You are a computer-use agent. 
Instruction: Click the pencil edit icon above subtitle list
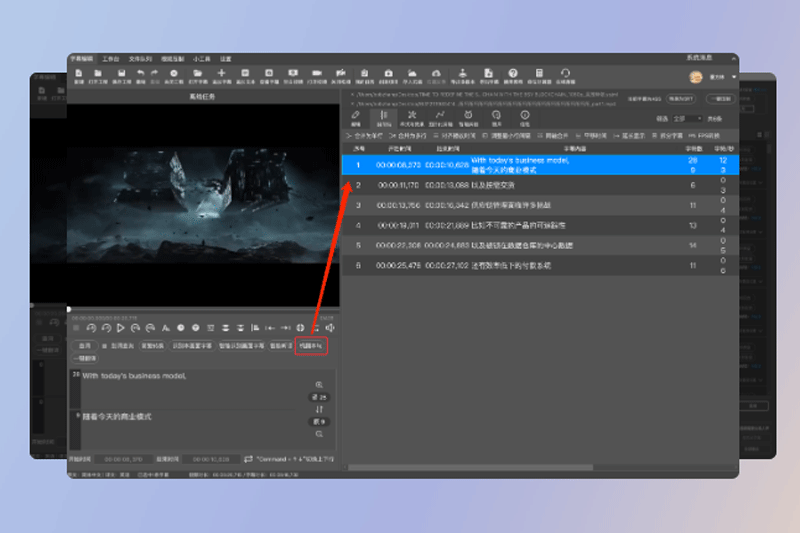click(x=356, y=116)
